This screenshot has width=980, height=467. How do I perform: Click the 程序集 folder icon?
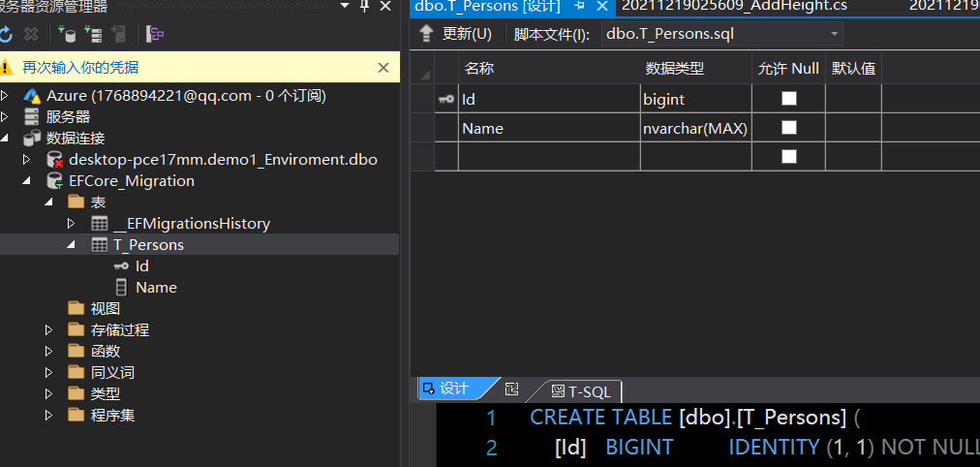(77, 415)
